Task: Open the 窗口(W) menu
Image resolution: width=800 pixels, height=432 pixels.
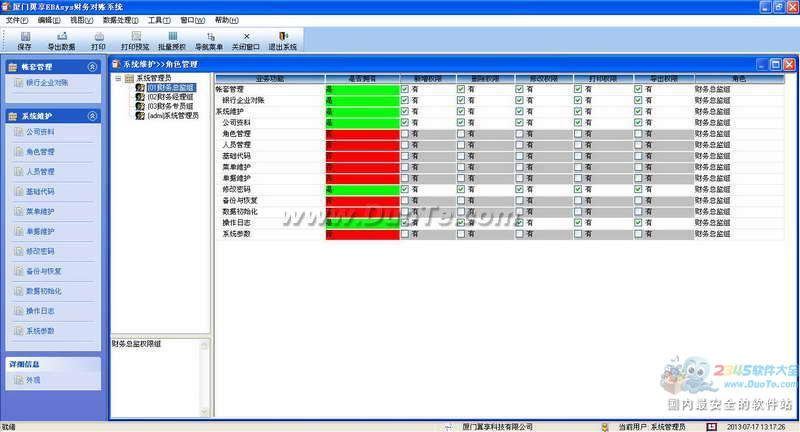Action: coord(192,20)
